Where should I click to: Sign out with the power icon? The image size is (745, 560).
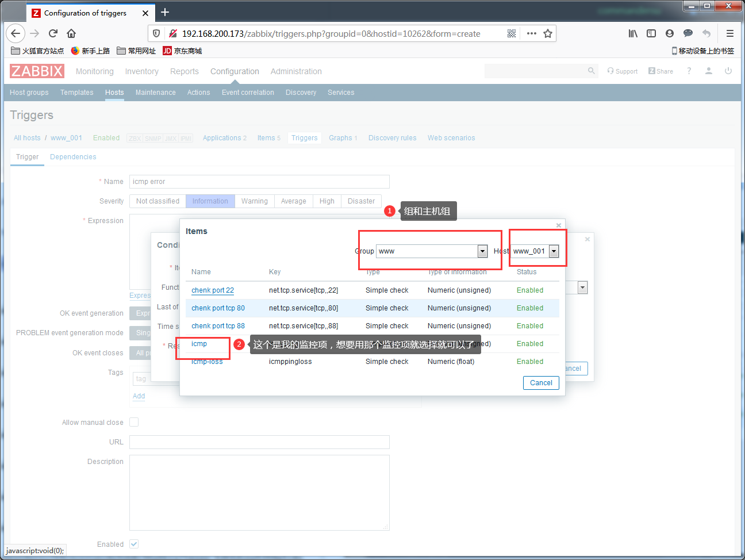click(x=728, y=71)
